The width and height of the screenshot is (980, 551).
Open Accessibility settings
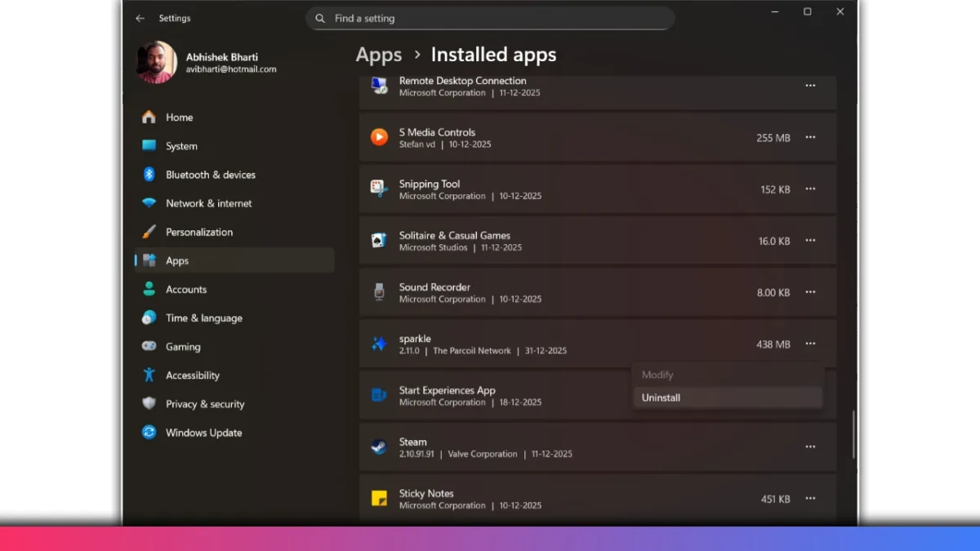click(x=234, y=375)
